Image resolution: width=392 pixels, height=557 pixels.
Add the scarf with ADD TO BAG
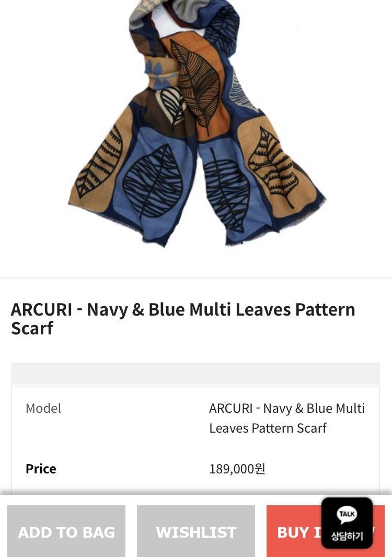tap(66, 531)
